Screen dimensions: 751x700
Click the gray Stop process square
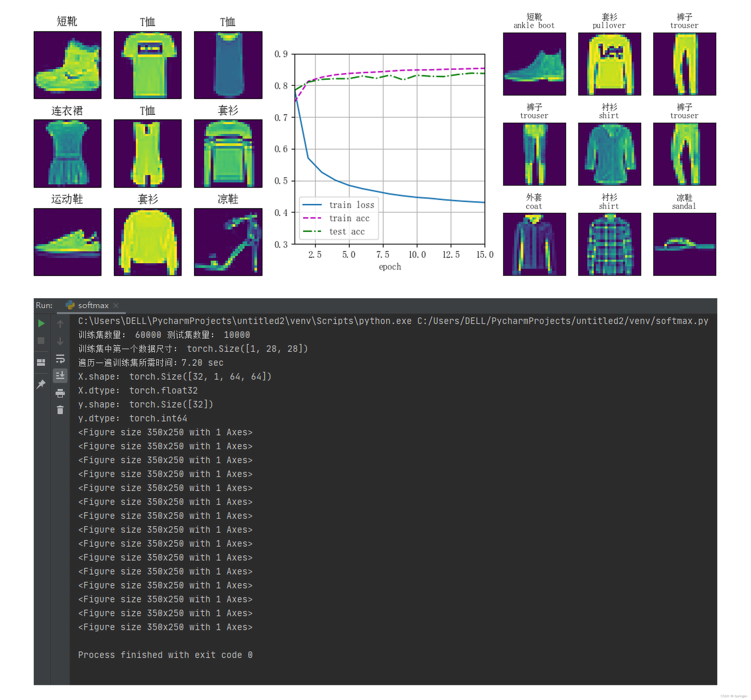pyautogui.click(x=41, y=341)
